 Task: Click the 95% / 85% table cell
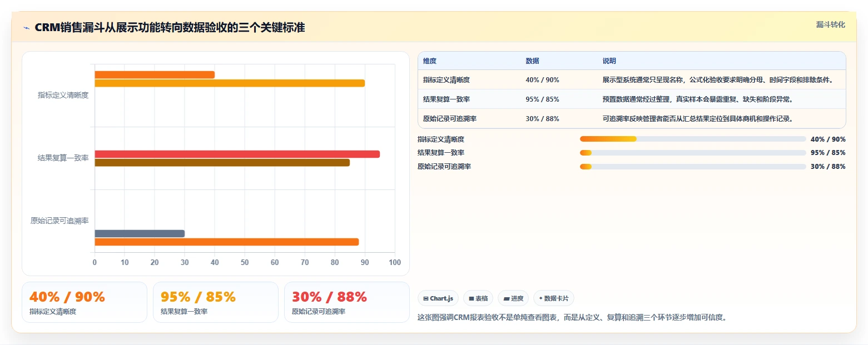(x=542, y=99)
